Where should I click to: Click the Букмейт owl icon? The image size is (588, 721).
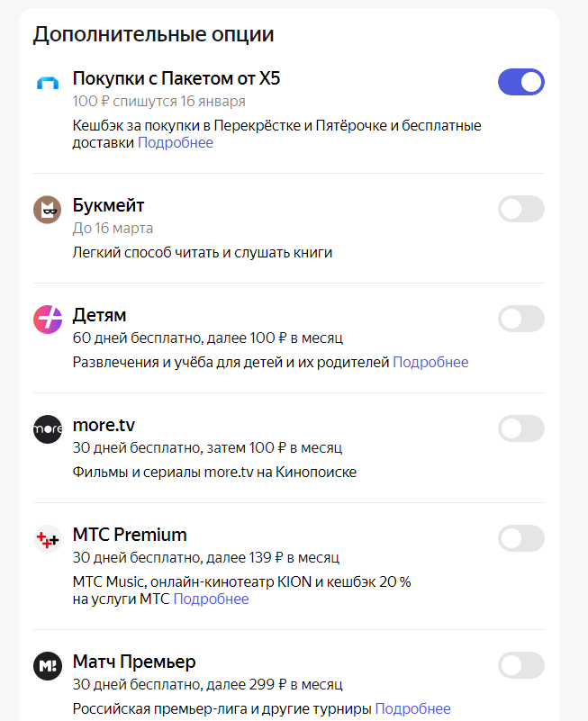[x=47, y=210]
